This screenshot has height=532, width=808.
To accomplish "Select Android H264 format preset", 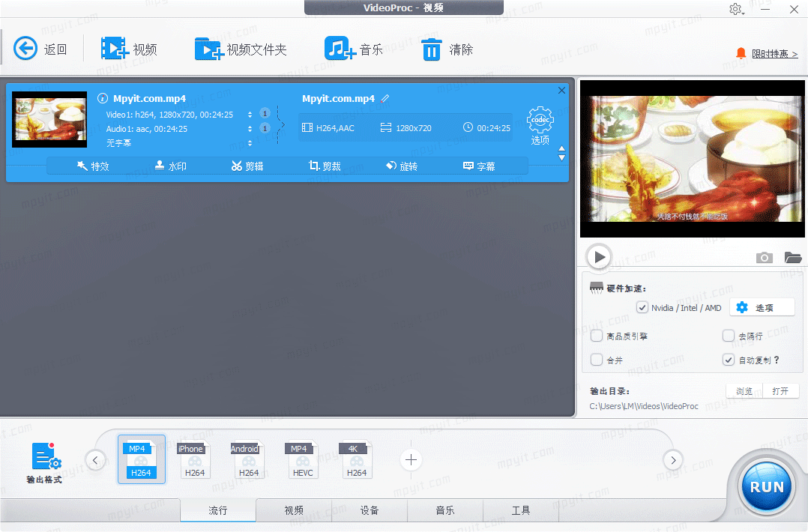I will (248, 459).
